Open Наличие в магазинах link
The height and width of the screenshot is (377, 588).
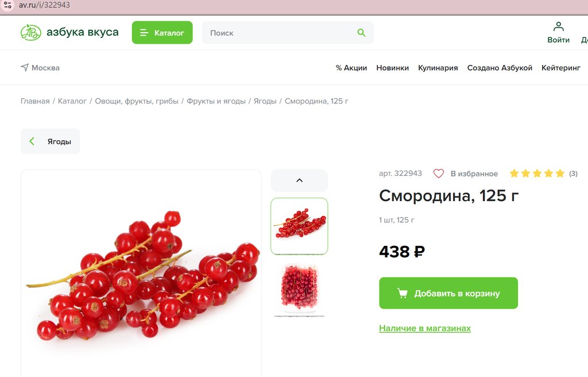425,328
